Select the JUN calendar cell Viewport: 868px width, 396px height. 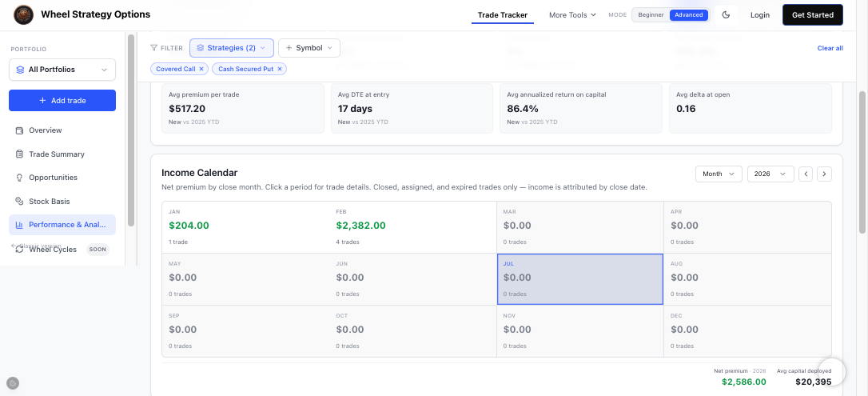(412, 279)
